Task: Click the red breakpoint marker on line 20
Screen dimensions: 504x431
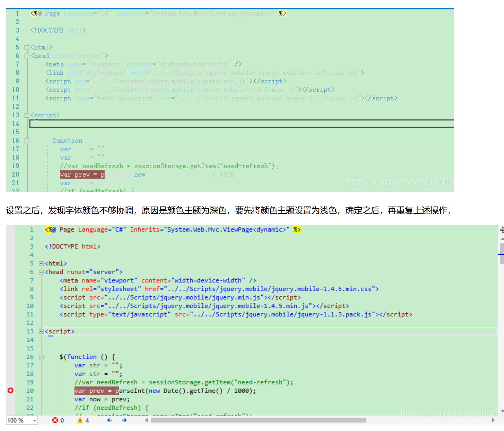Action: 11,390
